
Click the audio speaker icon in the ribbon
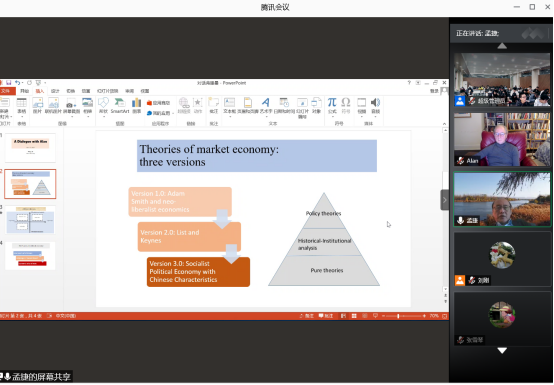(x=375, y=105)
